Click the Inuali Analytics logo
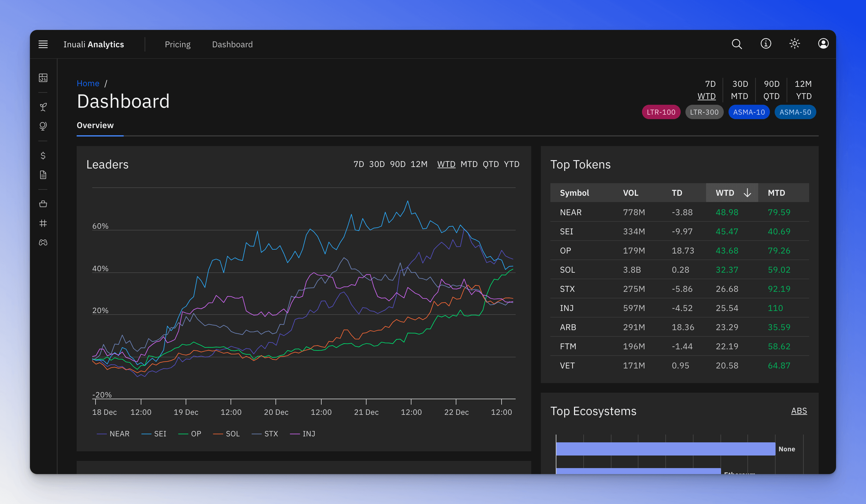866x504 pixels. [93, 44]
